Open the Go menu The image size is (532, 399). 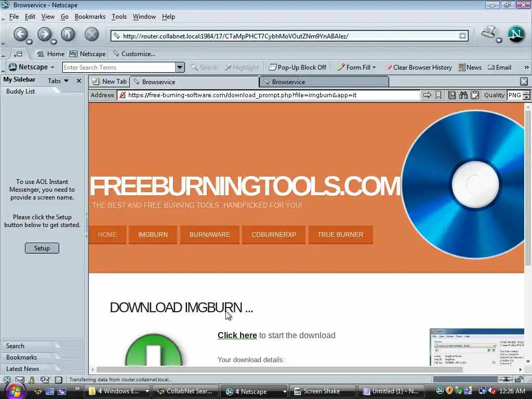(x=64, y=17)
